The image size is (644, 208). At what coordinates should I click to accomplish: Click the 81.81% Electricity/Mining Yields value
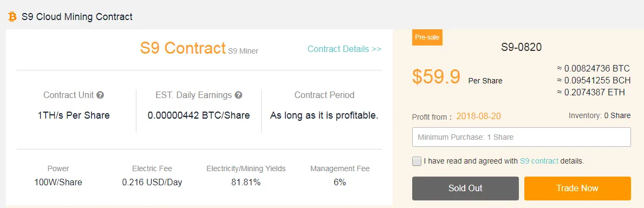(x=245, y=182)
